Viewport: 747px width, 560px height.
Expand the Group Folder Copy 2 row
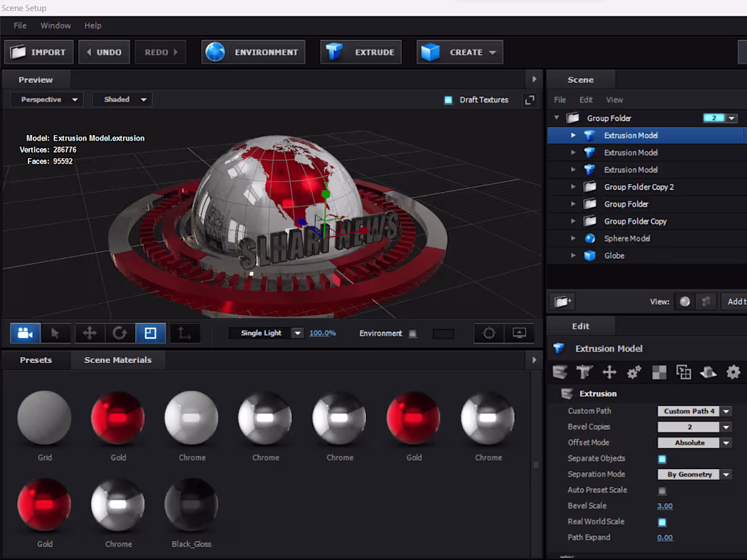(x=573, y=187)
